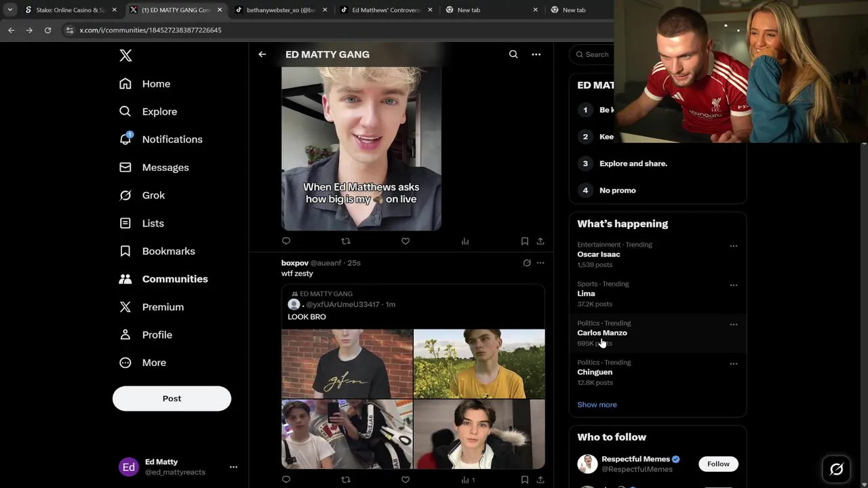This screenshot has height=488, width=868.
Task: View analytics of the video post
Action: click(465, 241)
